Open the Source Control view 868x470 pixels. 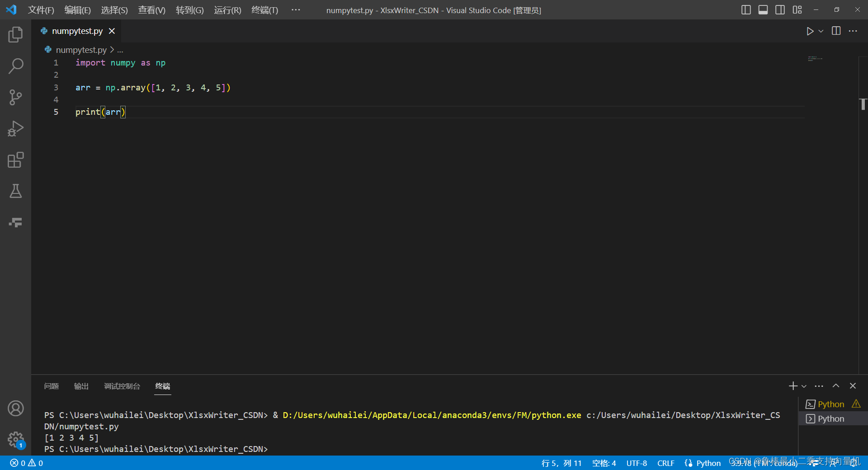point(15,97)
